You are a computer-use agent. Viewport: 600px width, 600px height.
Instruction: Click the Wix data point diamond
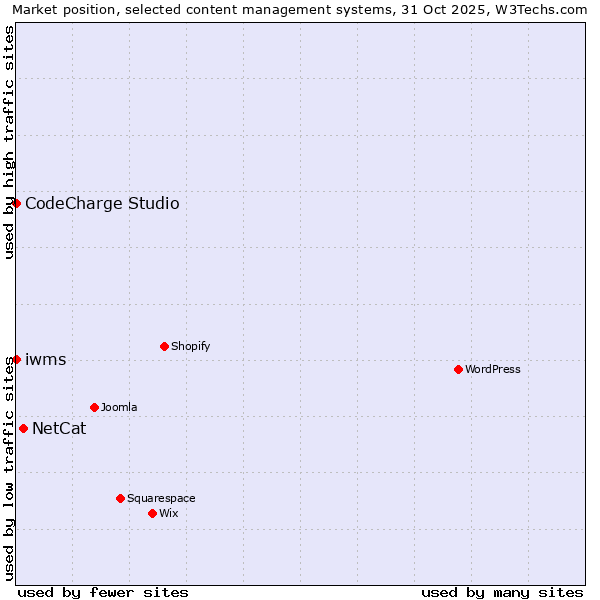[x=152, y=513]
